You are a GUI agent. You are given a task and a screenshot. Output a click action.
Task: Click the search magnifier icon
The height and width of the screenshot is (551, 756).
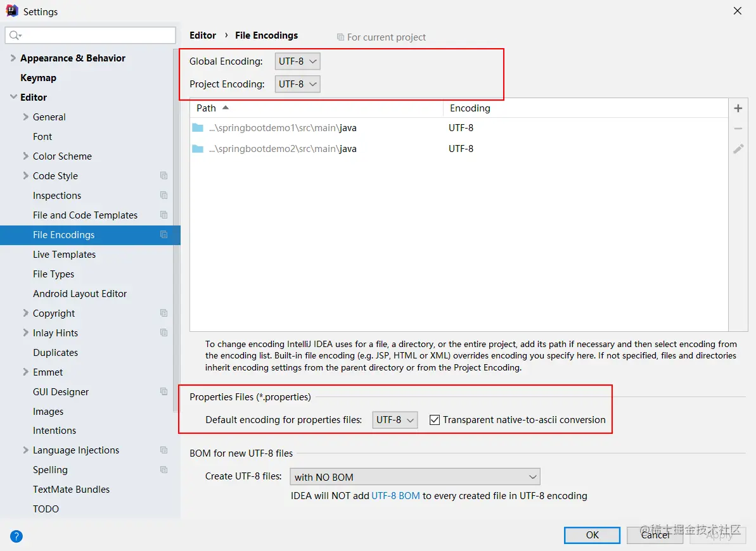[15, 35]
